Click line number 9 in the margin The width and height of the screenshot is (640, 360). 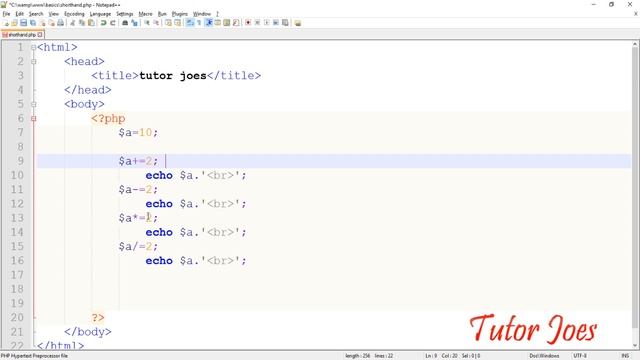[20, 161]
